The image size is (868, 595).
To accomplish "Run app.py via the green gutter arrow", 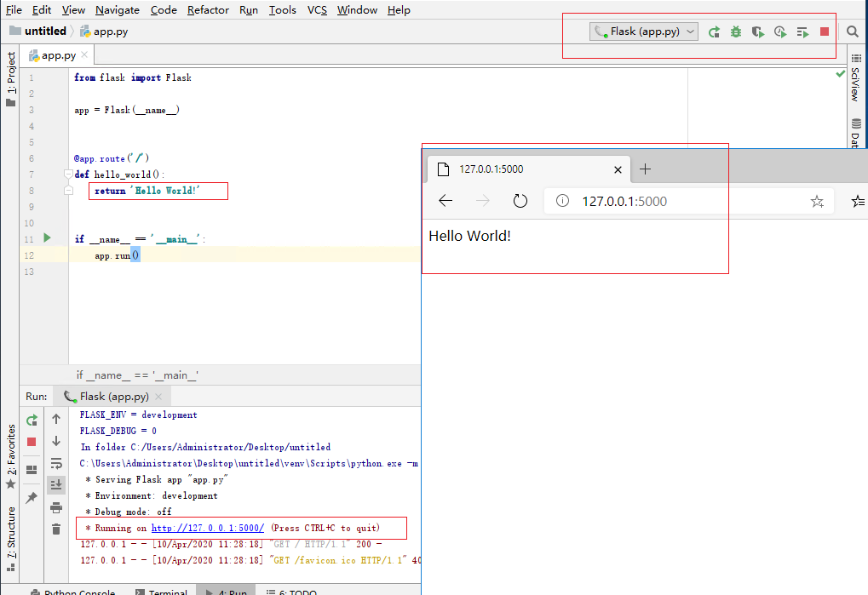I will point(47,239).
